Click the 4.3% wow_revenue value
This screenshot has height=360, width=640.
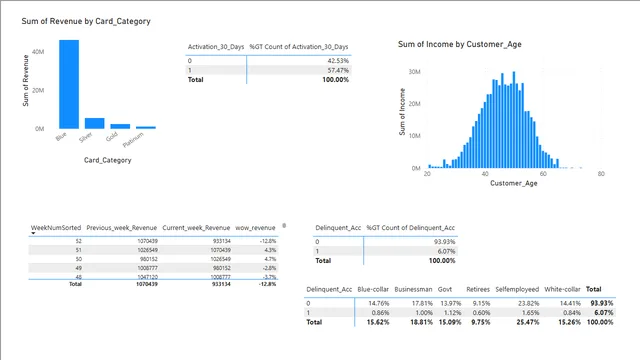coord(270,250)
